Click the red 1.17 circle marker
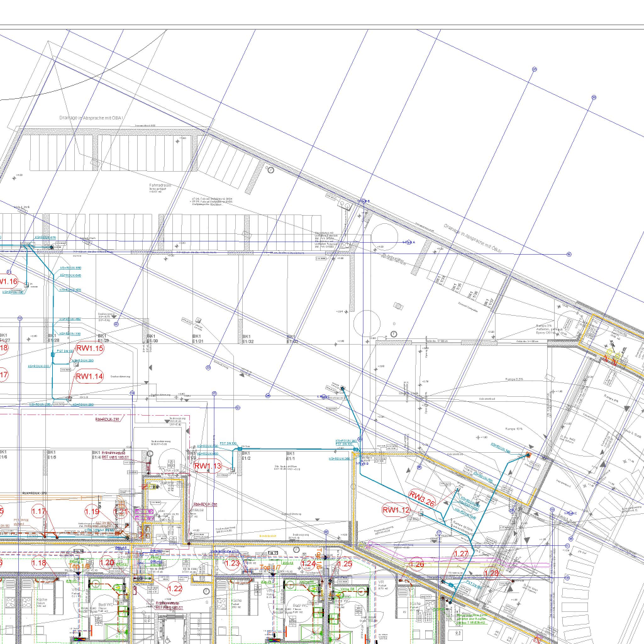 pyautogui.click(x=38, y=511)
